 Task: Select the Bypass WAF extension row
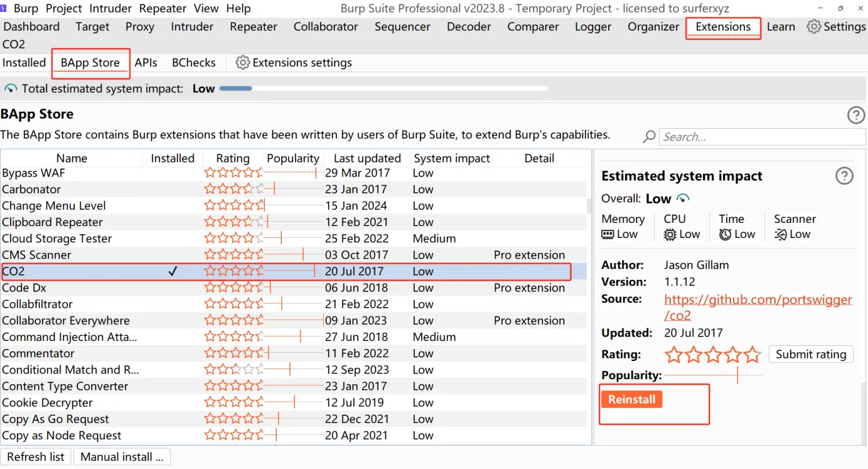pos(293,173)
